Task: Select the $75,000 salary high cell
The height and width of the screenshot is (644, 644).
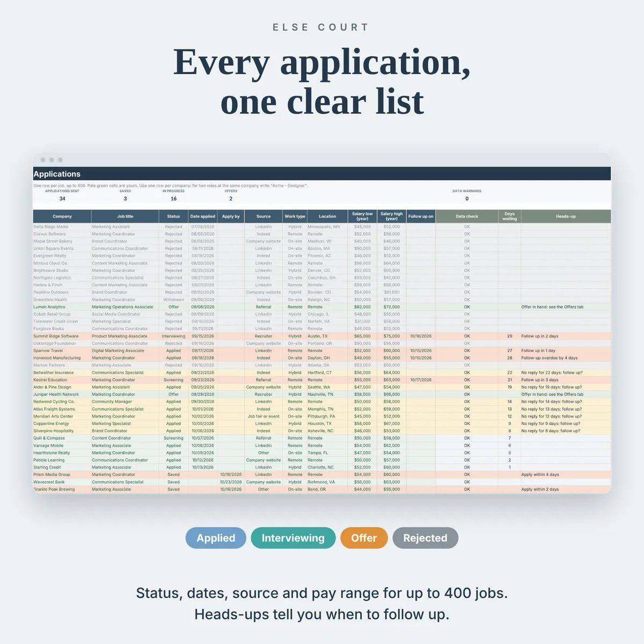Action: [391, 336]
